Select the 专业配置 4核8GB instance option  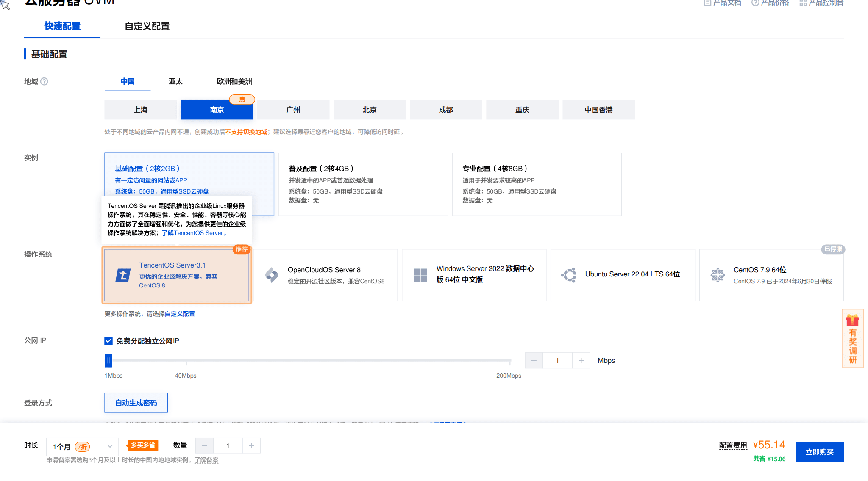(x=537, y=184)
